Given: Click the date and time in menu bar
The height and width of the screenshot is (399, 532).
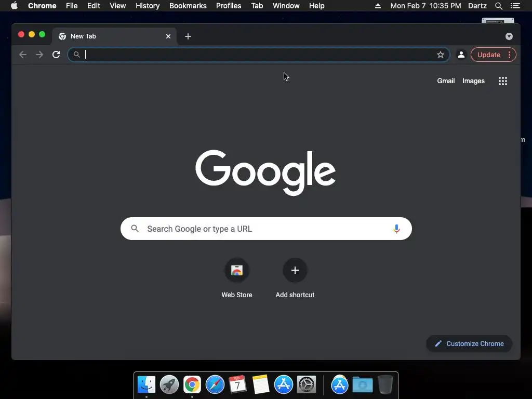Looking at the screenshot, I should 426,6.
